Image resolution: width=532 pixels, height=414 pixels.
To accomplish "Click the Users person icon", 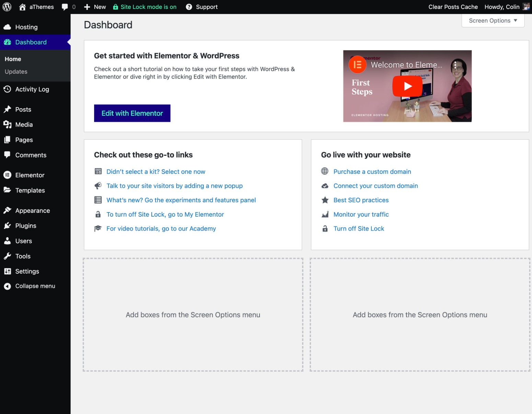I will [7, 241].
